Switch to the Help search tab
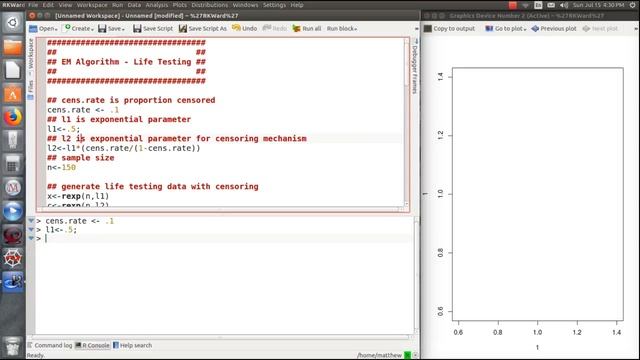640x360 pixels. [132, 345]
